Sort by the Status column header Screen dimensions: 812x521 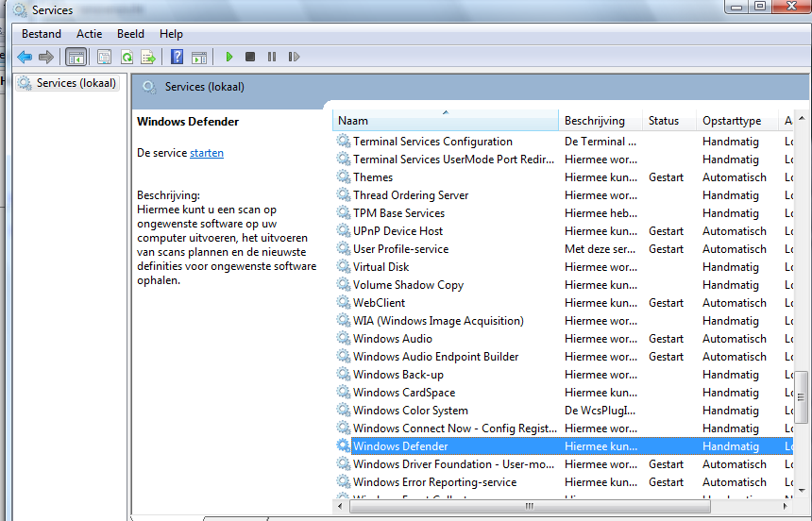[x=669, y=121]
